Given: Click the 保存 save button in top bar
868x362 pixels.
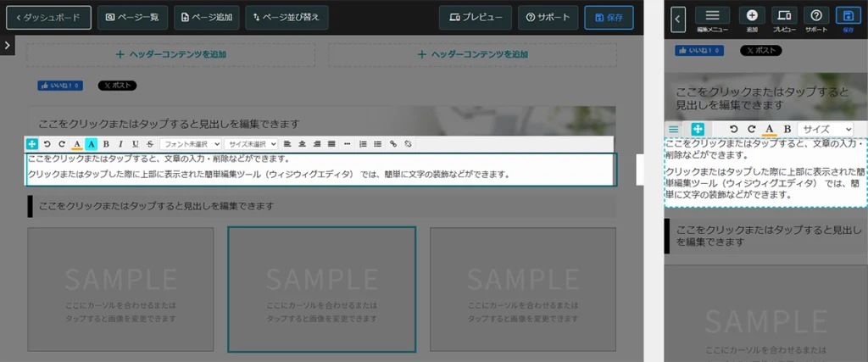Looking at the screenshot, I should pos(609,17).
